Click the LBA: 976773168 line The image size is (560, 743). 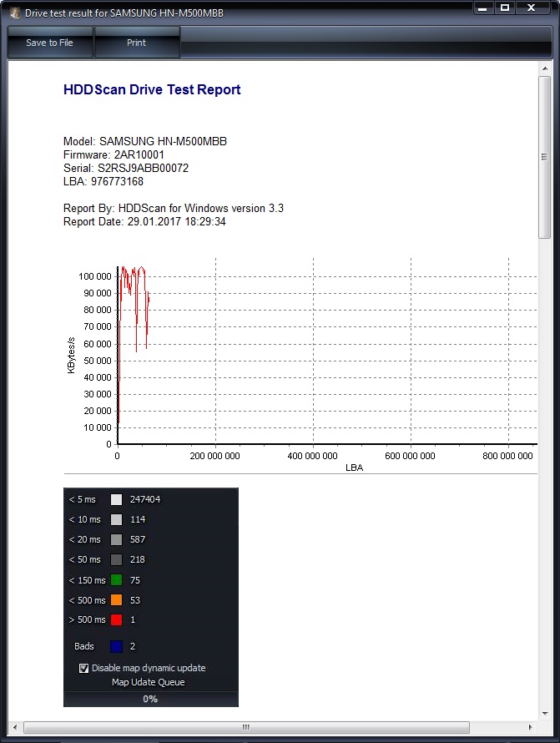tap(103, 181)
